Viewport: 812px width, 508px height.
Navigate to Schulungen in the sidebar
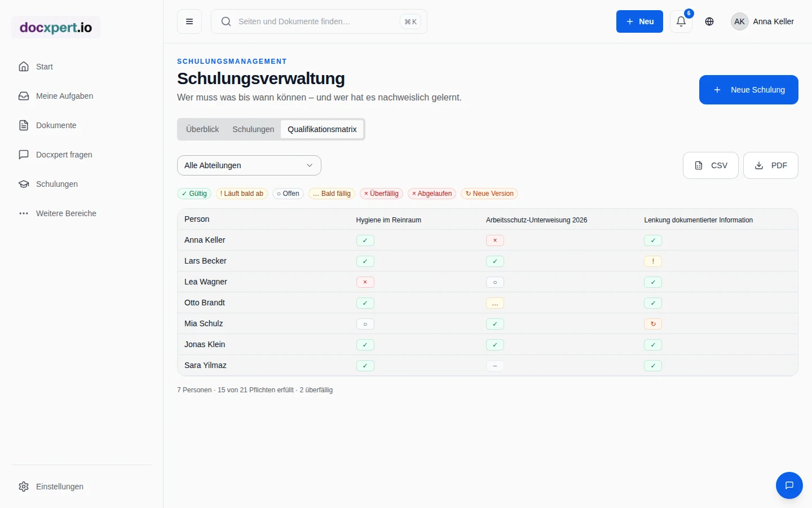[x=81, y=184]
